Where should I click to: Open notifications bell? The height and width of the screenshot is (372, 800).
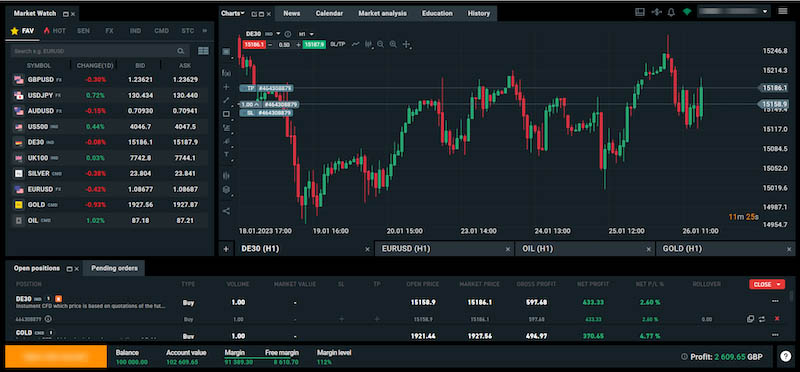coord(671,12)
